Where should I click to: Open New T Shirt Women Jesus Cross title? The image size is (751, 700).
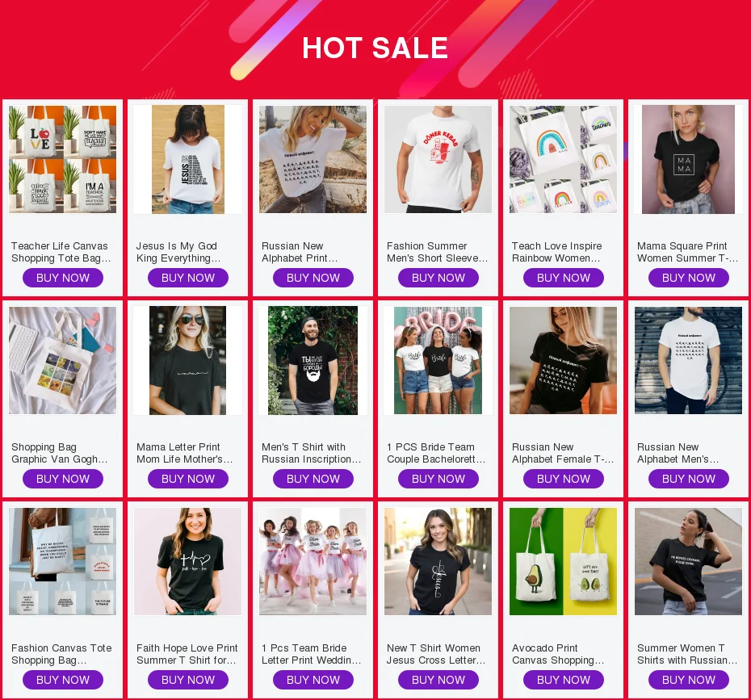[x=436, y=654]
